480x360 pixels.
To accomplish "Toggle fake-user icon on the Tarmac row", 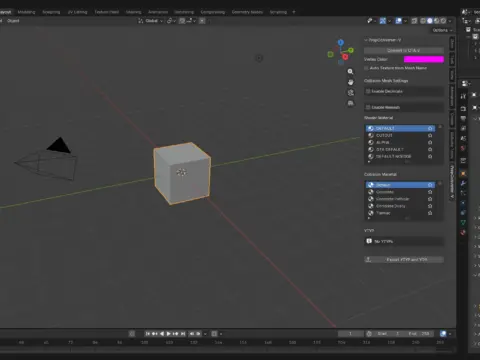I will tap(430, 213).
